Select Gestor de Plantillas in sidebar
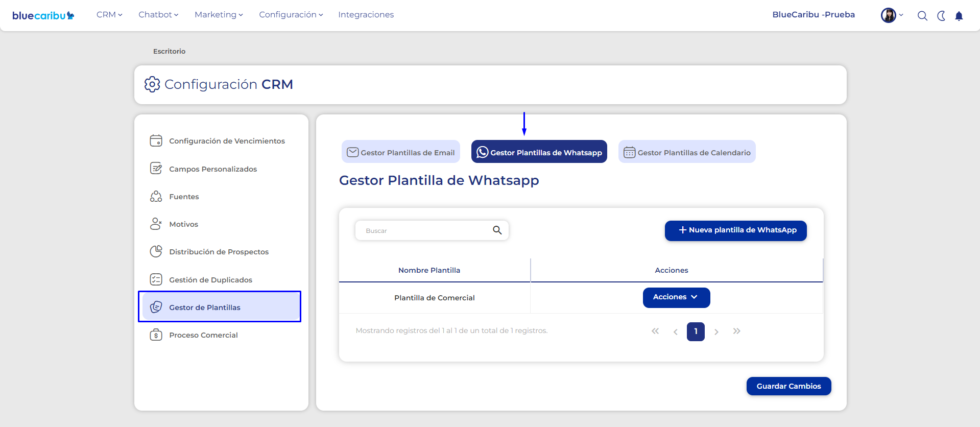This screenshot has width=980, height=427. (x=220, y=307)
